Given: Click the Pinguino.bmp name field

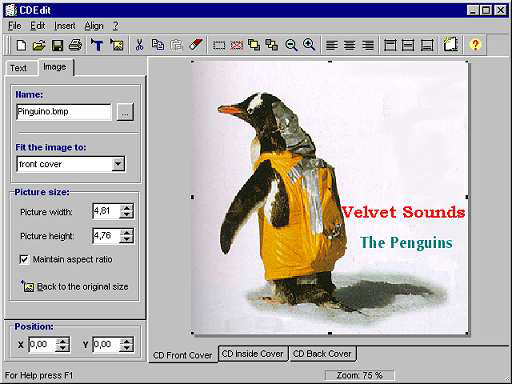Looking at the screenshot, I should [x=63, y=112].
